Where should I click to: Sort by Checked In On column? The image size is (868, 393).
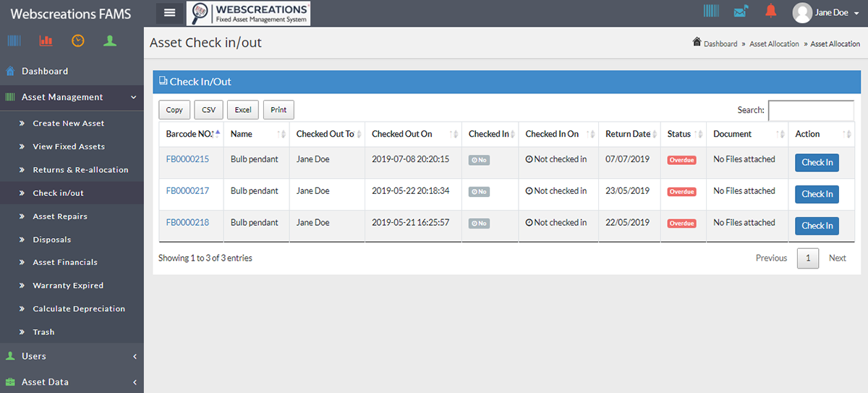[558, 134]
